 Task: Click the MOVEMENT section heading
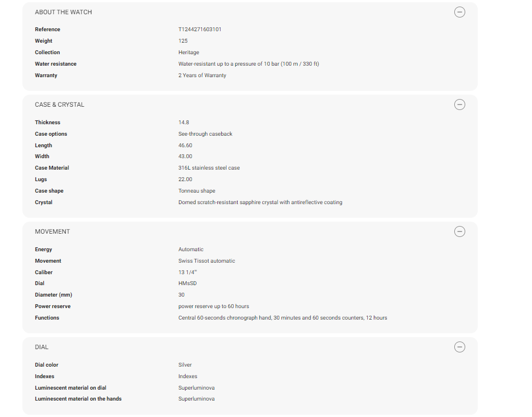(x=53, y=231)
